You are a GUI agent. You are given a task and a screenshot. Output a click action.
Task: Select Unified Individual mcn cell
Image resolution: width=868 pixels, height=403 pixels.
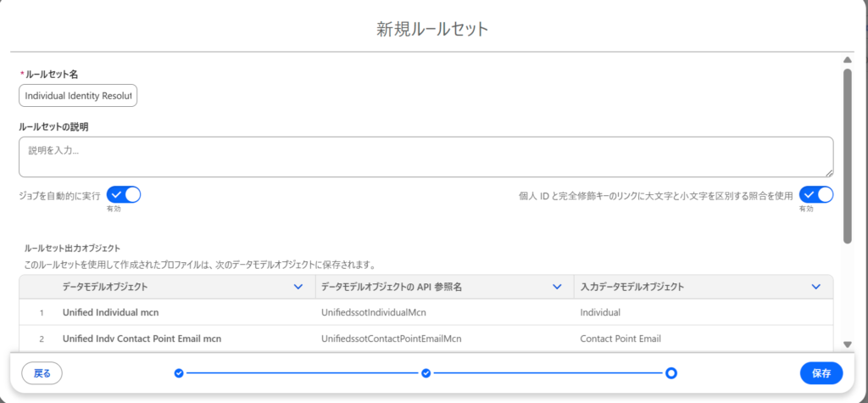(111, 312)
